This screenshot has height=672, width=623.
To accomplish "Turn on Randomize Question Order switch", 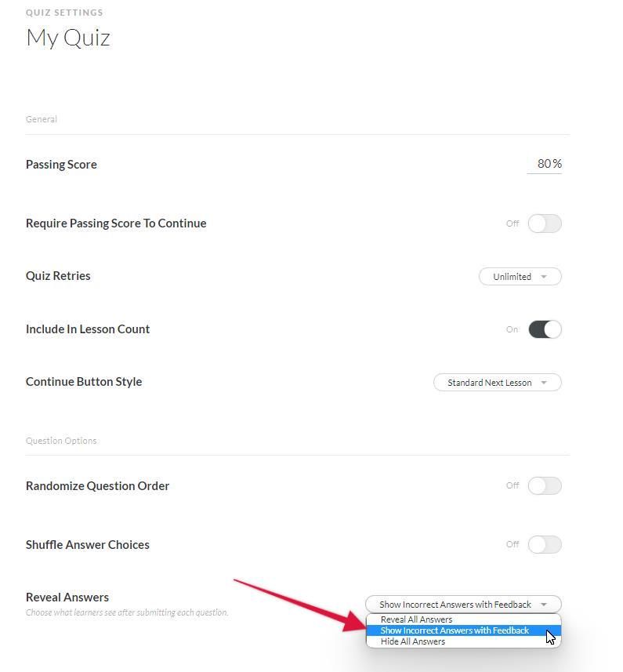I will coord(545,486).
